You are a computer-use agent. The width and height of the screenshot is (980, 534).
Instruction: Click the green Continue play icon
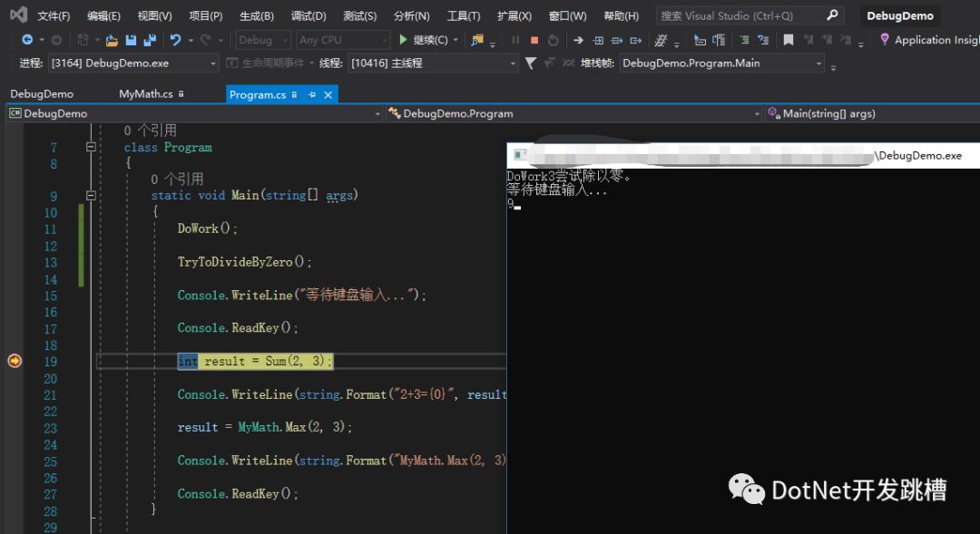point(403,40)
